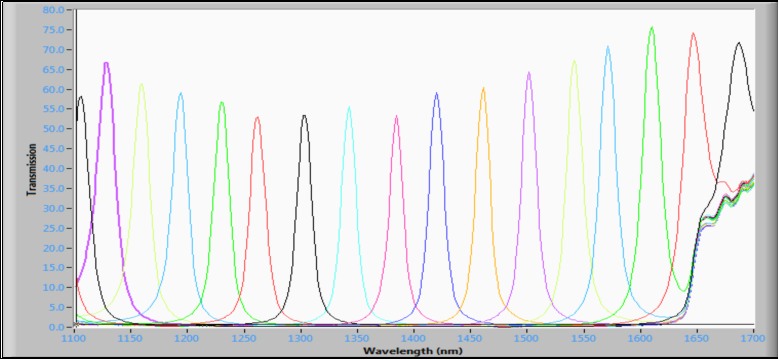Click the pink curve peak near 1385 nm
Screen dimensions: 779x360
click(396, 117)
